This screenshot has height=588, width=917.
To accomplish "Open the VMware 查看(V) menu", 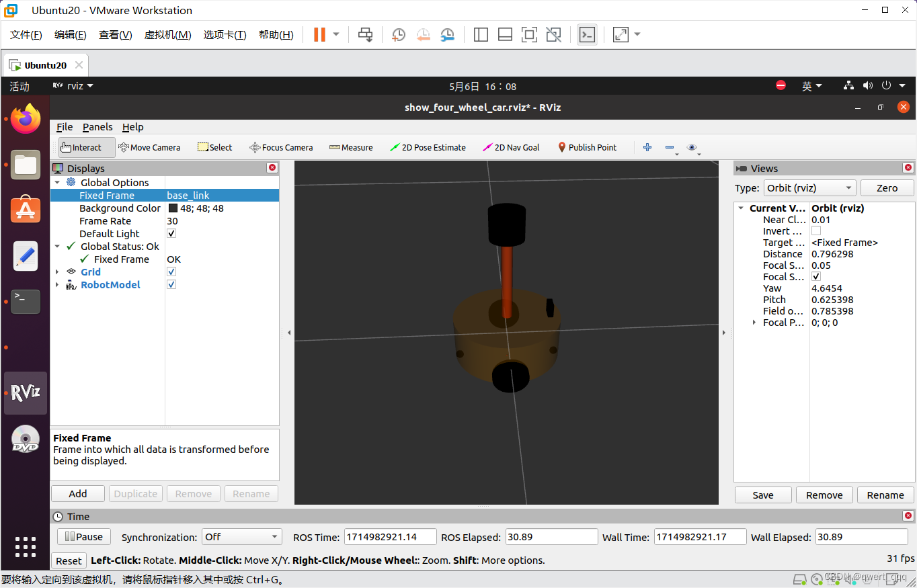I will (x=116, y=35).
